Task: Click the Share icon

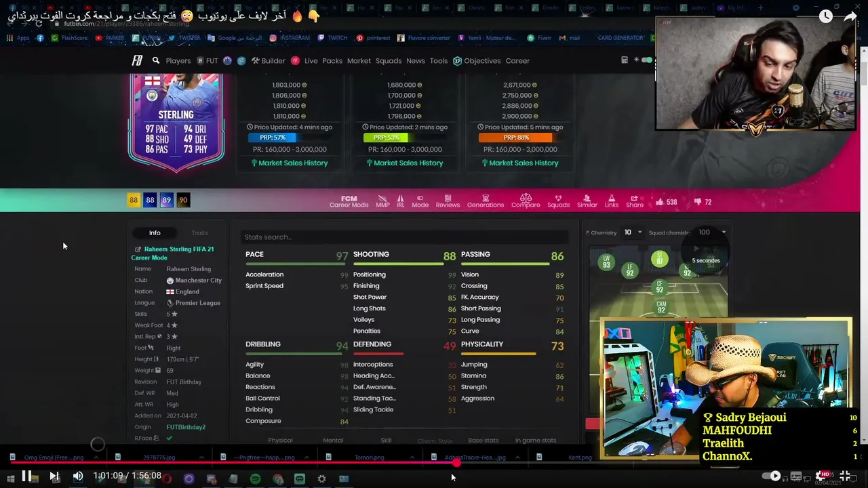Action: point(635,201)
